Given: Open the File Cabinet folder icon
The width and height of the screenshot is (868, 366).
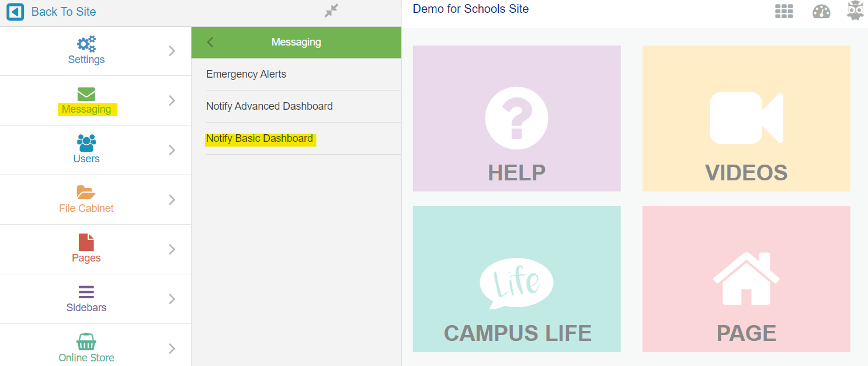Looking at the screenshot, I should point(86,193).
